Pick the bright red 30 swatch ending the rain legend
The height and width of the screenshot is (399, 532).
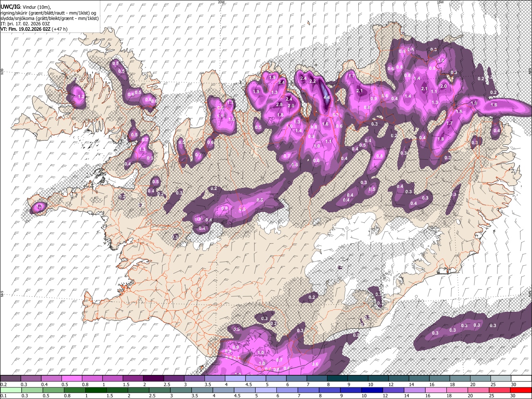[x=521, y=390]
